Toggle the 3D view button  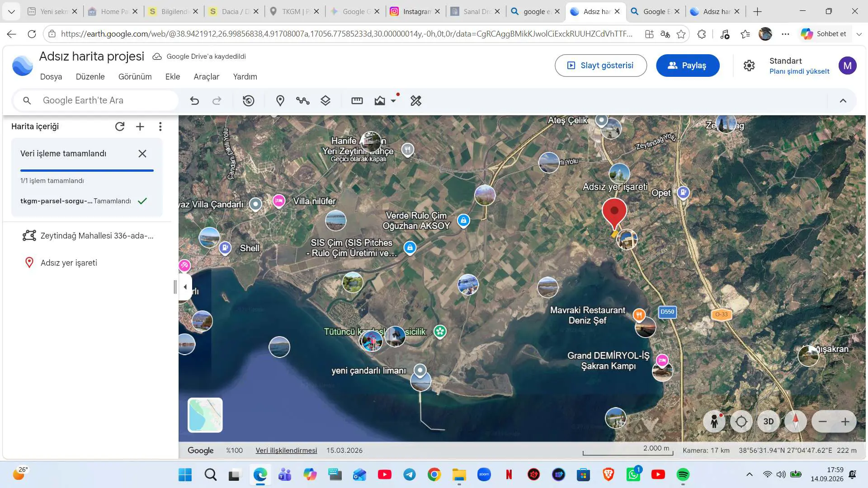coord(769,422)
